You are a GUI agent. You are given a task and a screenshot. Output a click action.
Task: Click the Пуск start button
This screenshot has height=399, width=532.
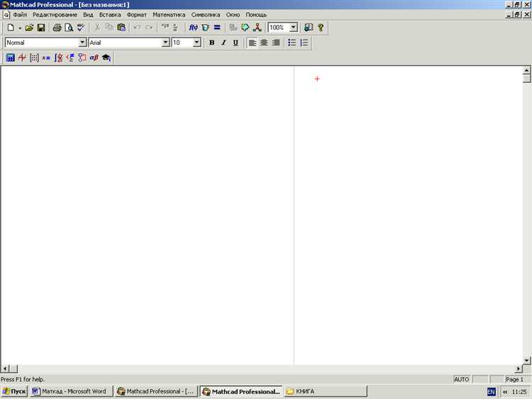pyautogui.click(x=14, y=391)
